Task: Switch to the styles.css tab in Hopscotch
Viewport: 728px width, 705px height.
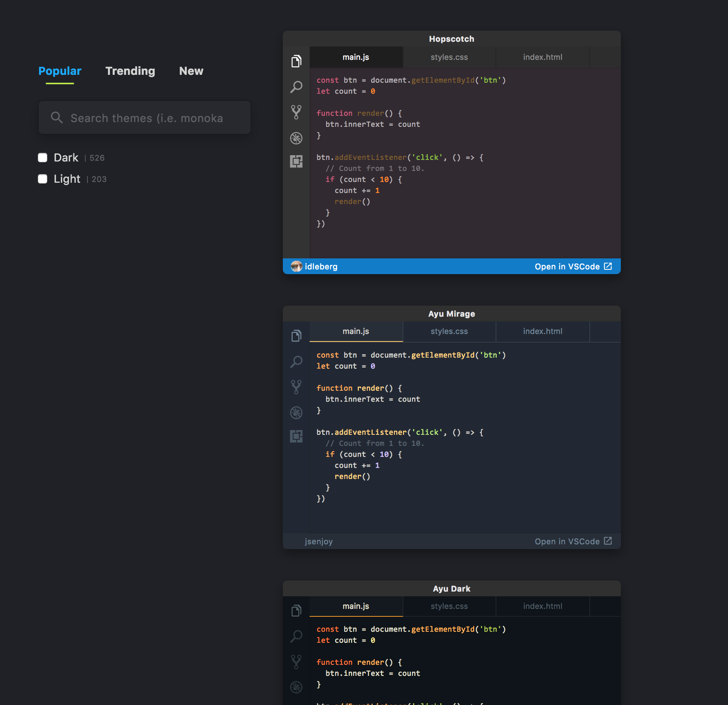Action: coord(449,57)
